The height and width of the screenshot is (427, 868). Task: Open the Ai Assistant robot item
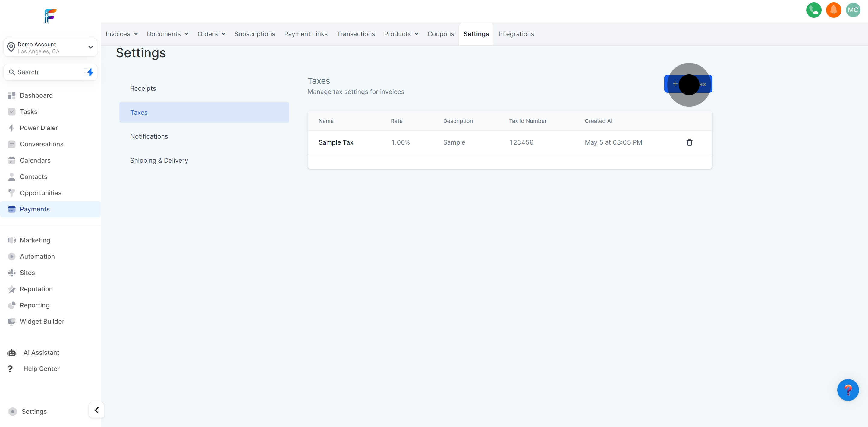point(41,352)
